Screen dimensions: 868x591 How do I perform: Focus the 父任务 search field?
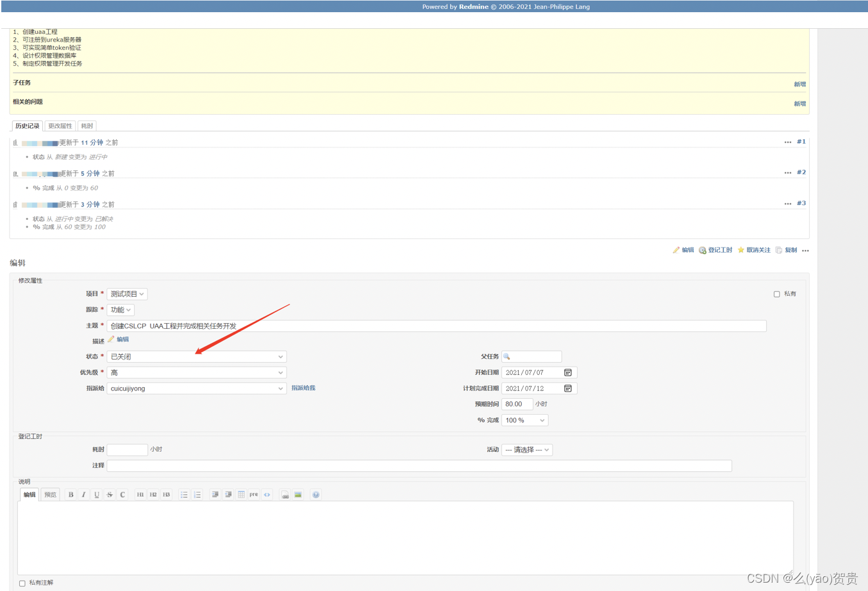tap(531, 356)
